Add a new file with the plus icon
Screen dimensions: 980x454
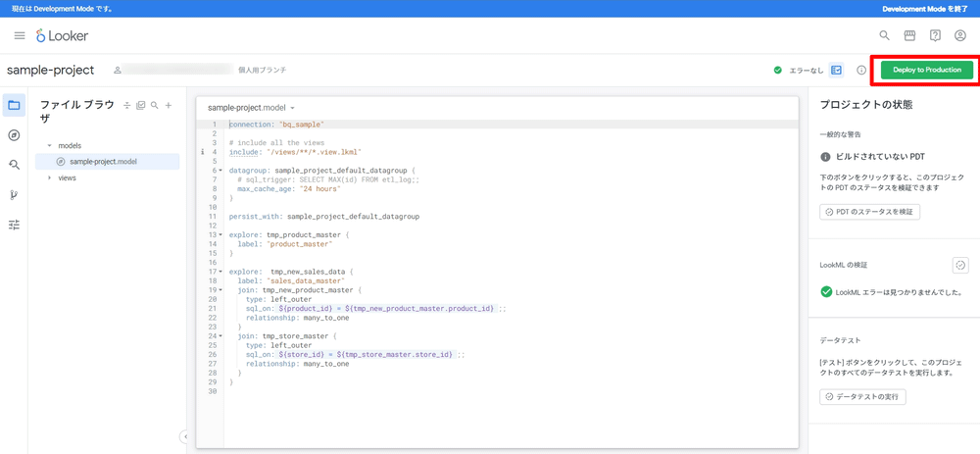point(169,106)
